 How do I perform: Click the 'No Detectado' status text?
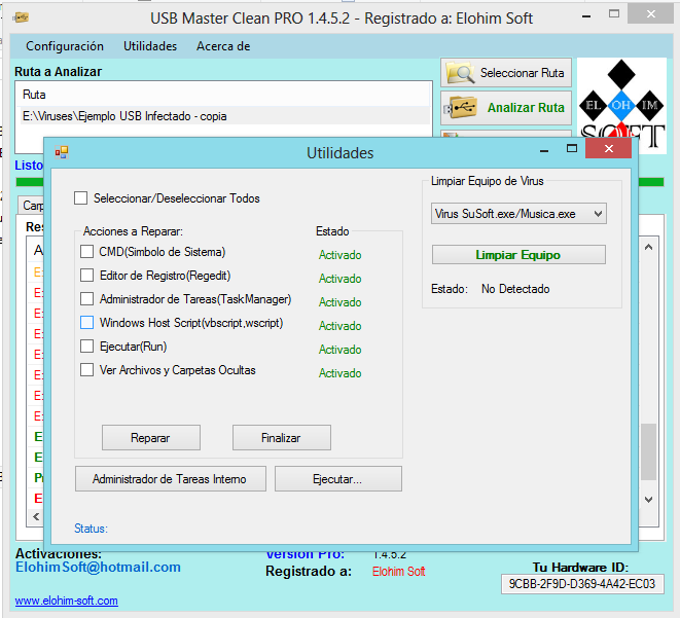tap(516, 289)
